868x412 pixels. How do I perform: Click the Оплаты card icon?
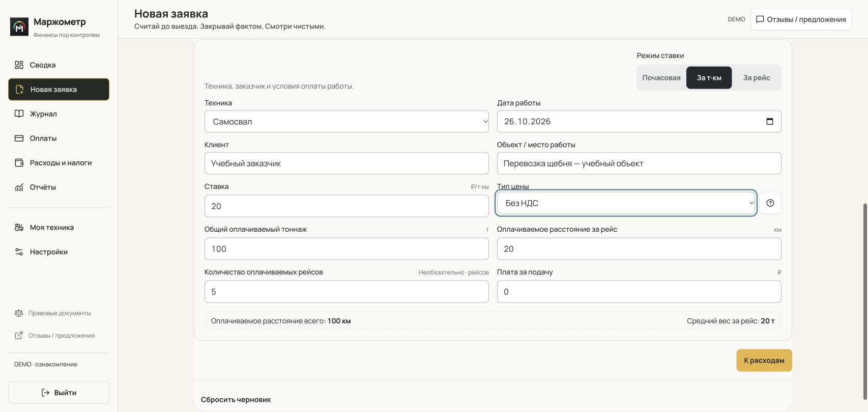pos(19,138)
